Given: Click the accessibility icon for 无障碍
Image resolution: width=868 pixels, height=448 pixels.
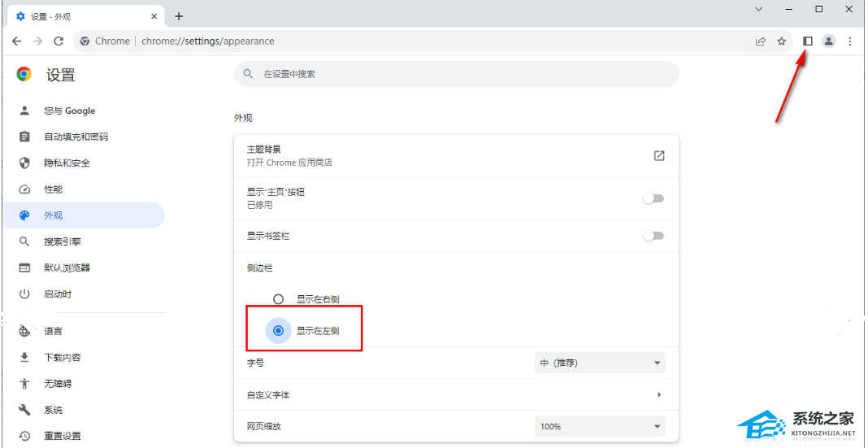Looking at the screenshot, I should [x=24, y=383].
